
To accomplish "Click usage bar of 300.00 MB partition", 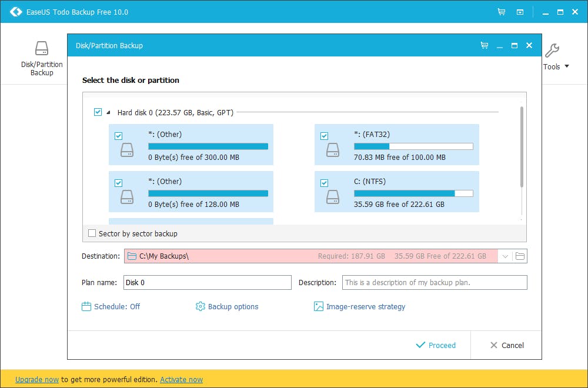I will (208, 146).
